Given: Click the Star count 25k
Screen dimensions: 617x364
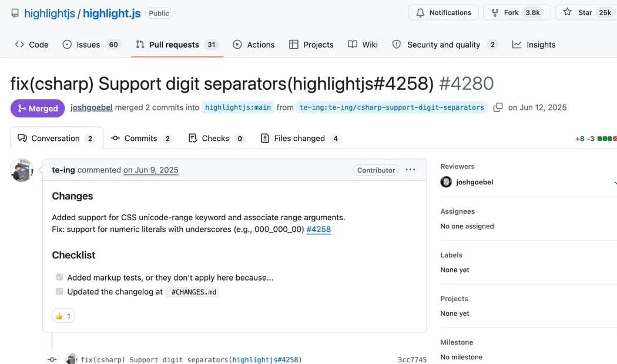Looking at the screenshot, I should click(x=605, y=12).
